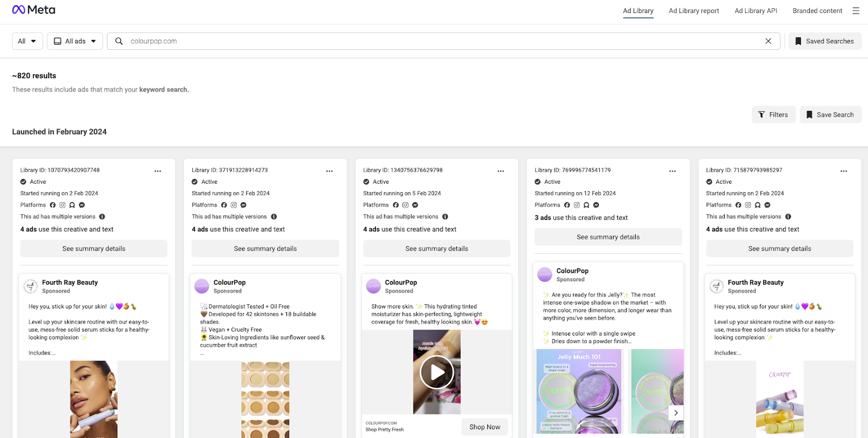
Task: Open more options for ad ID 1340756376629798
Action: click(x=501, y=171)
